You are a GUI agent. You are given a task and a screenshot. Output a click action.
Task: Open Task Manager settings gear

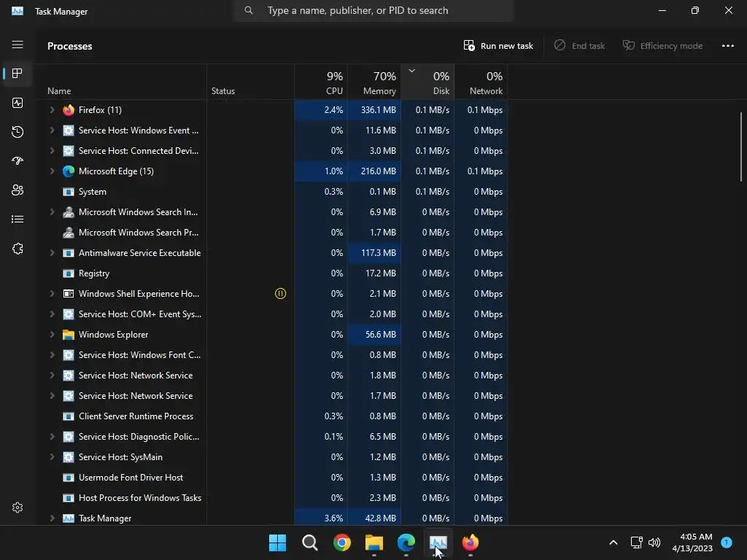18,507
